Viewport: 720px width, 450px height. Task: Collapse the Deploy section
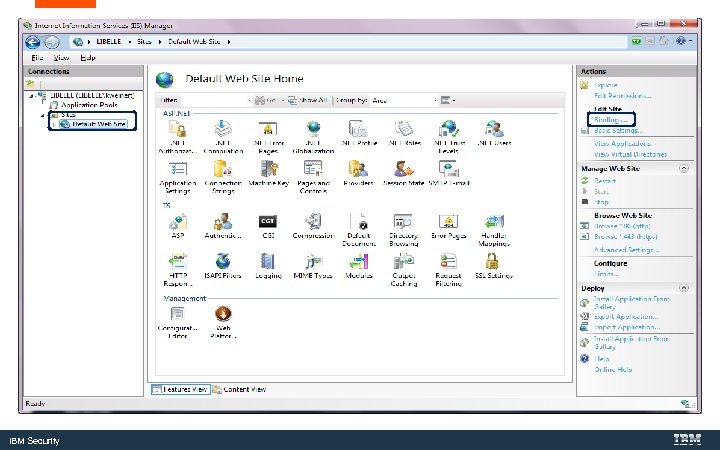[x=683, y=288]
